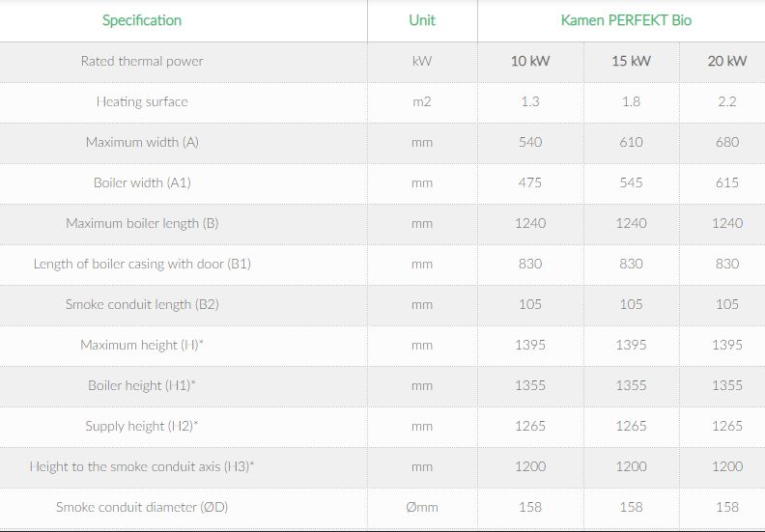Click the 2.2 heating surface value
The width and height of the screenshot is (765, 532).
[x=726, y=101]
